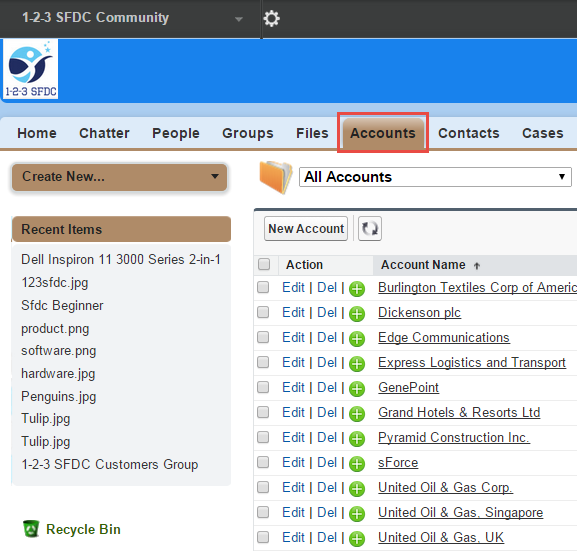Open the Cases tab
577x551 pixels.
(x=543, y=133)
